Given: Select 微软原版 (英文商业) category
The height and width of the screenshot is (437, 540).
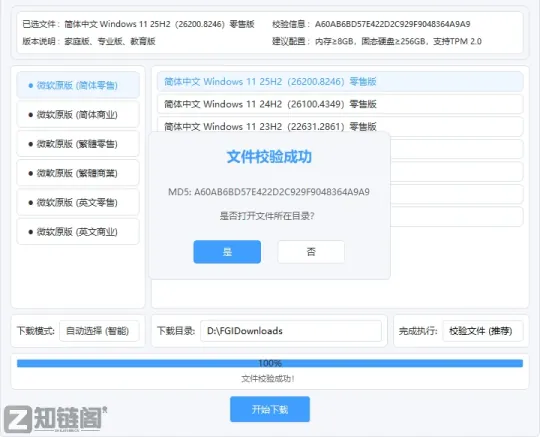Looking at the screenshot, I should (x=78, y=232).
